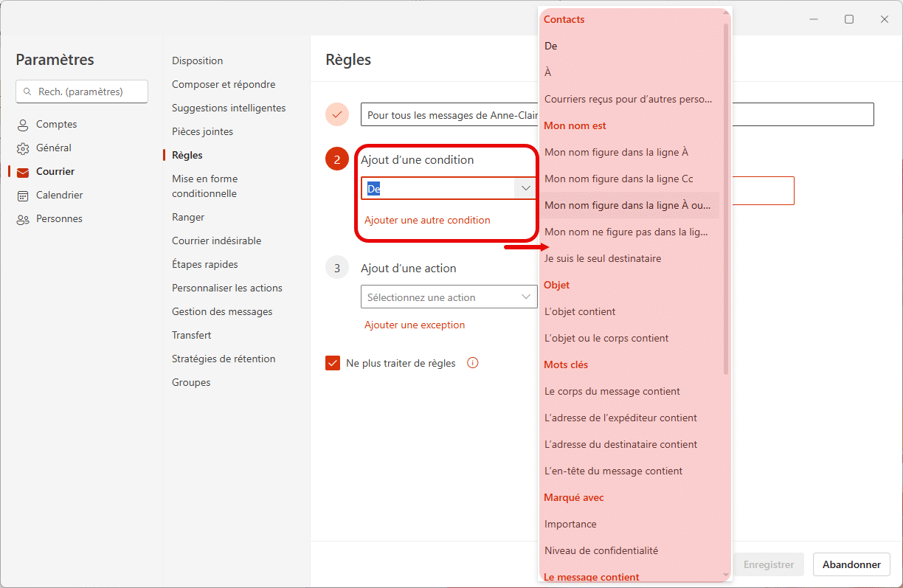The height and width of the screenshot is (588, 903).
Task: Open the Comptes person icon
Action: pyautogui.click(x=23, y=125)
